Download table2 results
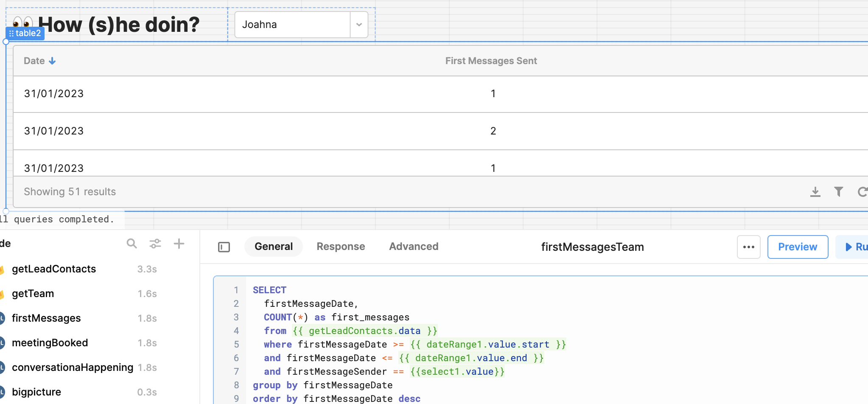The image size is (868, 404). pyautogui.click(x=815, y=192)
